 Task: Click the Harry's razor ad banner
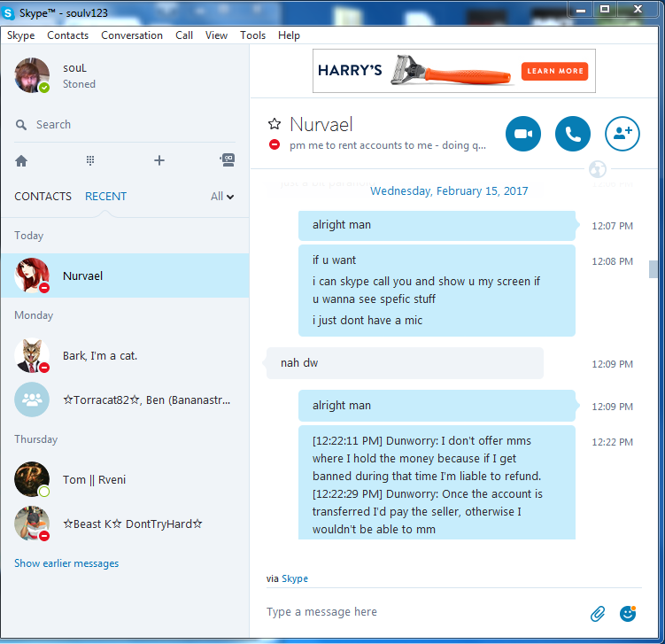(453, 71)
